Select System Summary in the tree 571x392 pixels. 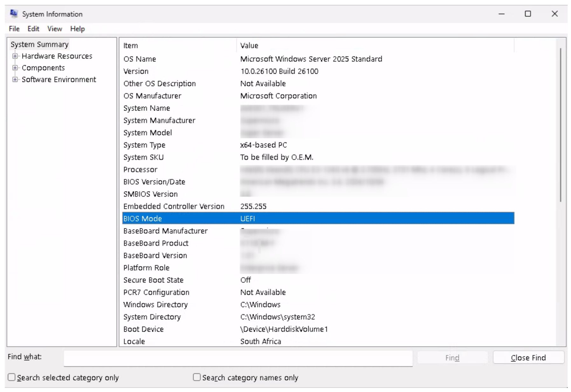pyautogui.click(x=39, y=44)
